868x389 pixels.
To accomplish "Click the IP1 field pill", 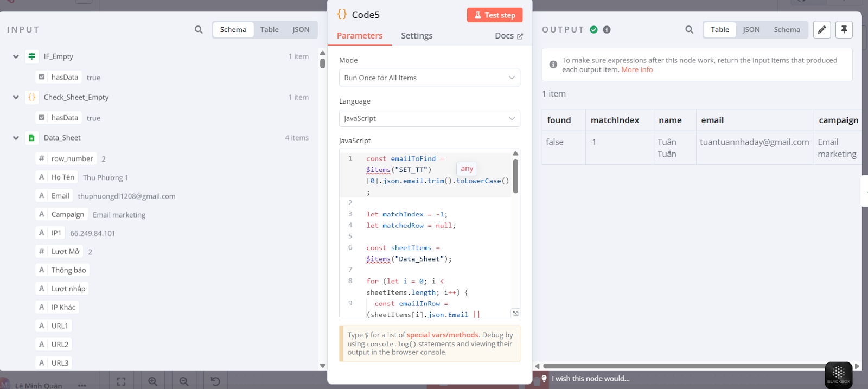I will click(50, 233).
